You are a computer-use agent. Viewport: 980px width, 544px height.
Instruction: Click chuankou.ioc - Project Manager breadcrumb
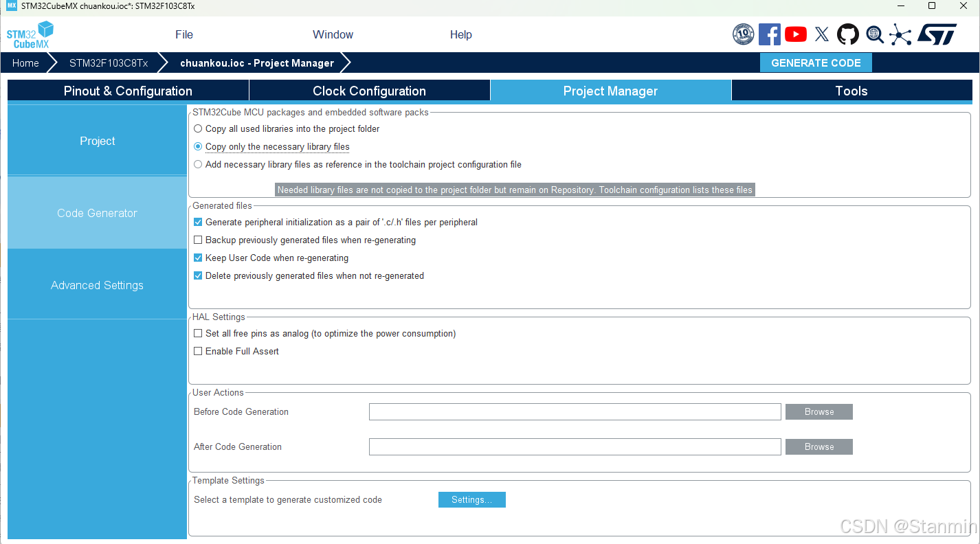tap(257, 63)
